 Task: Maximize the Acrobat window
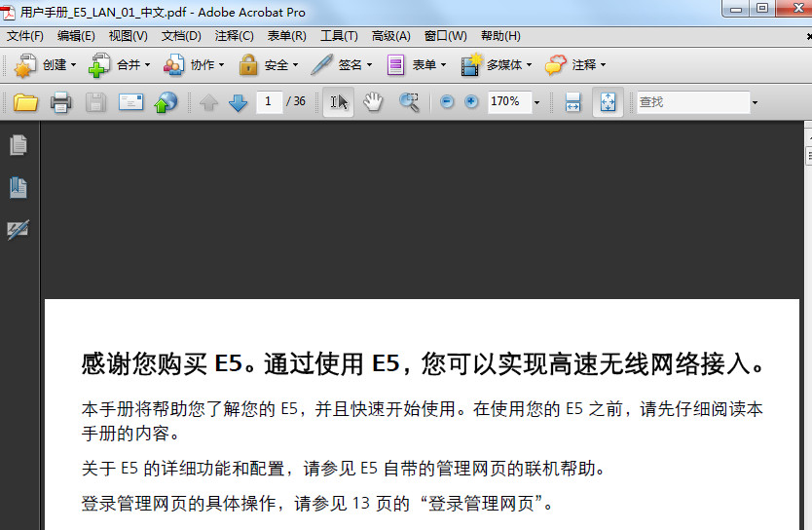tap(762, 8)
